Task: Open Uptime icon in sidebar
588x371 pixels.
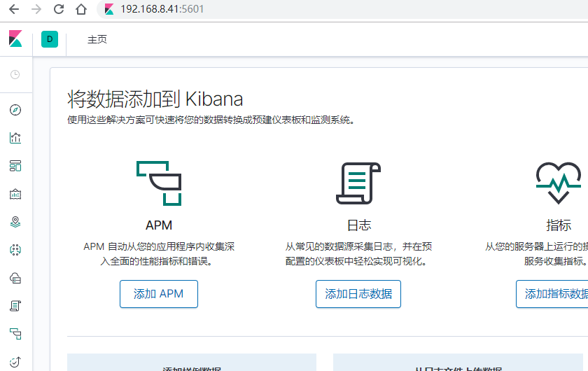Action: pos(15,362)
